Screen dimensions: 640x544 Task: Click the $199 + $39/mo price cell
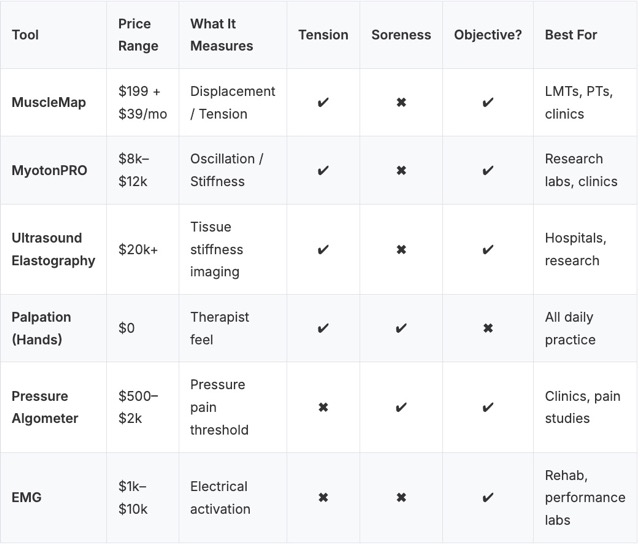click(143, 103)
